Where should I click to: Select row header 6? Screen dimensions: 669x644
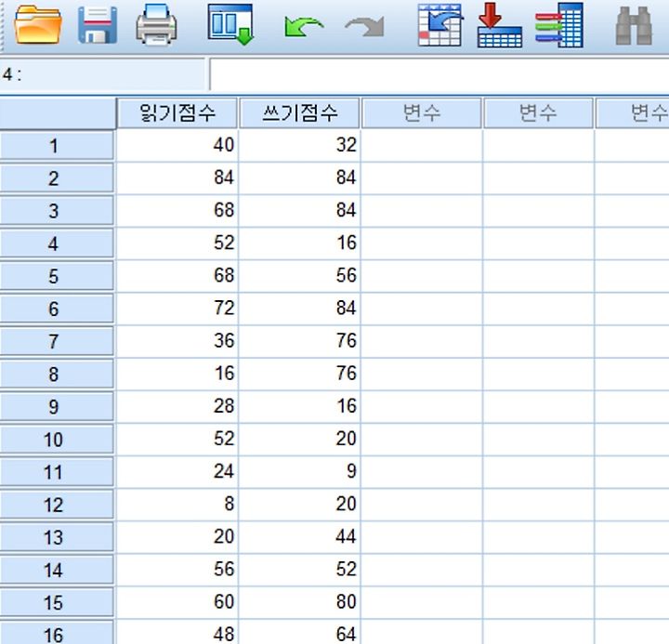(x=57, y=309)
